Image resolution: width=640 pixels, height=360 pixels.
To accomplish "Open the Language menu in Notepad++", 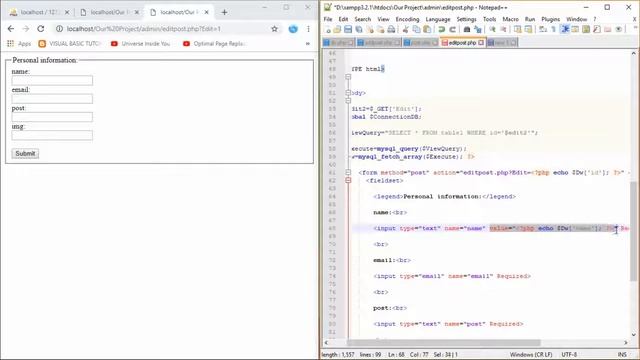I will (x=438, y=19).
